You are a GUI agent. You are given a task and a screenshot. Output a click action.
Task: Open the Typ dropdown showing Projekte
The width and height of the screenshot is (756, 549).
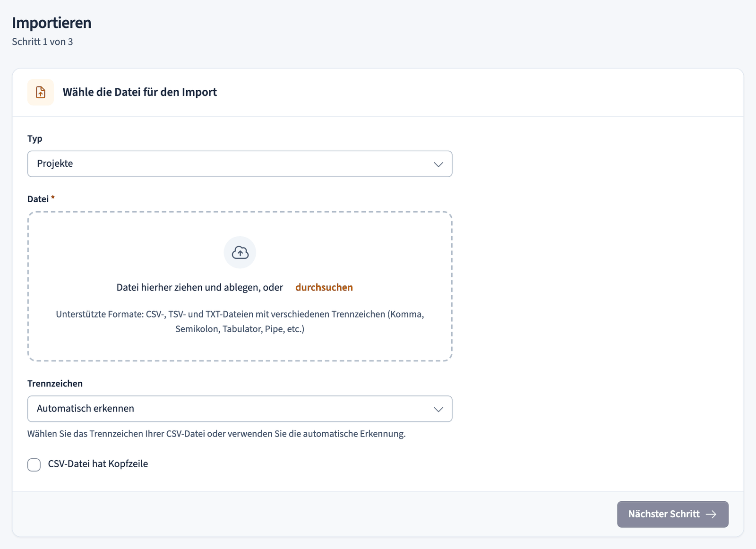tap(240, 164)
